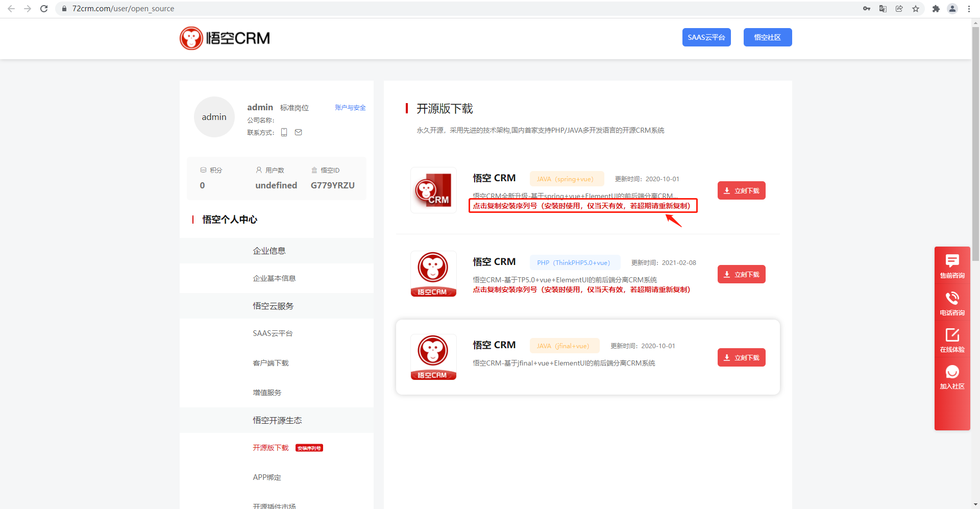980x509 pixels.
Task: Open the SAAS云平台 button
Action: [706, 37]
